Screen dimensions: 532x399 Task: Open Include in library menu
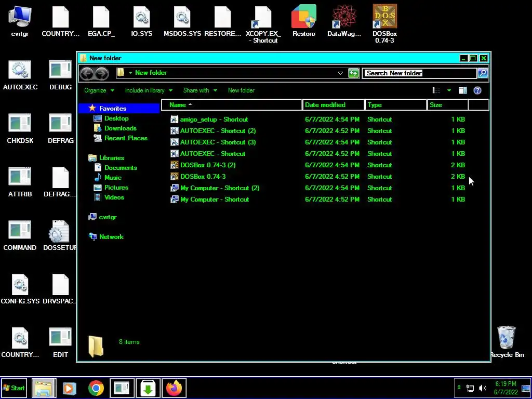149,90
